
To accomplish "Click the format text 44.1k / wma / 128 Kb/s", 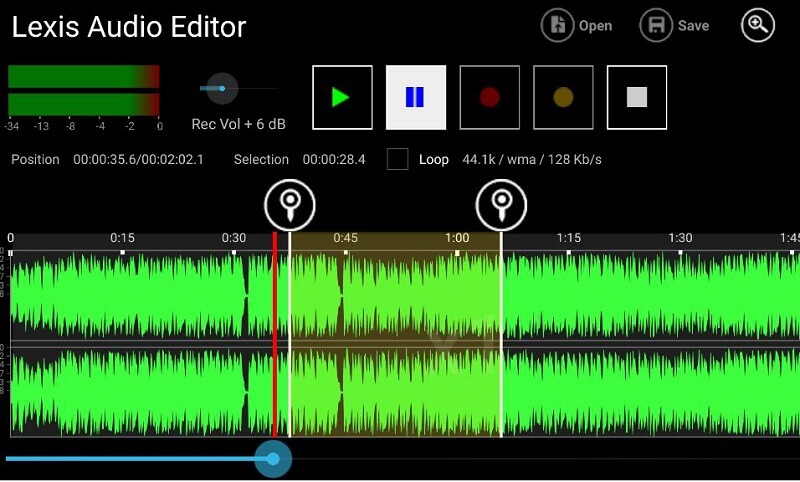I will click(532, 160).
